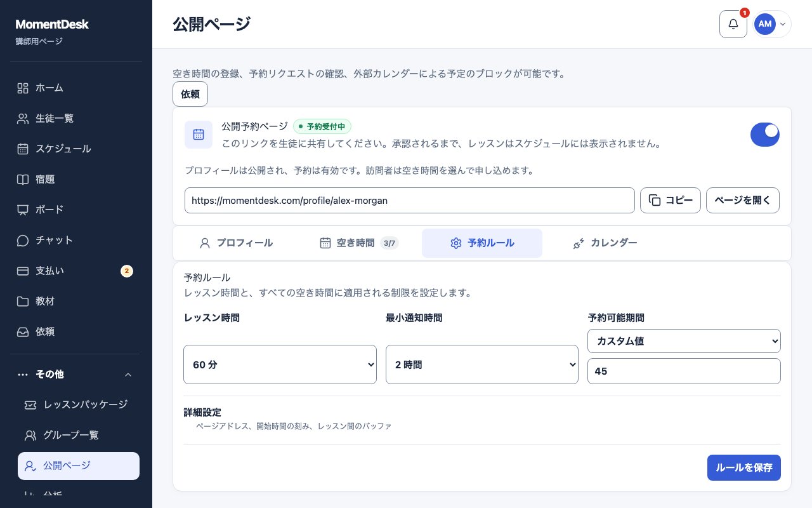Click the チャット speech bubble icon
The image size is (812, 508).
(x=23, y=240)
